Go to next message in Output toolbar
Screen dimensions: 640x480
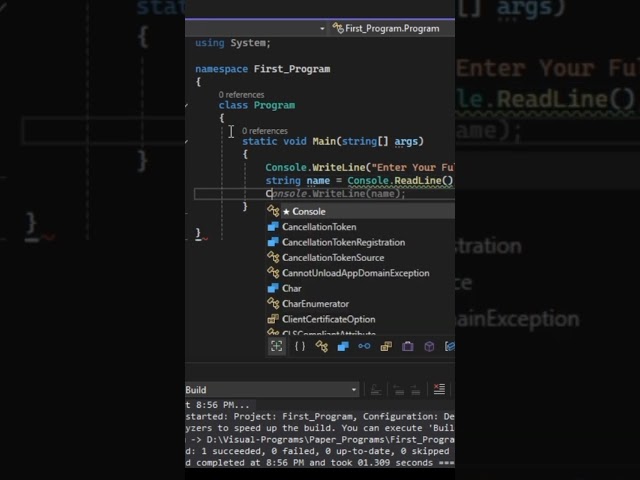pyautogui.click(x=416, y=390)
